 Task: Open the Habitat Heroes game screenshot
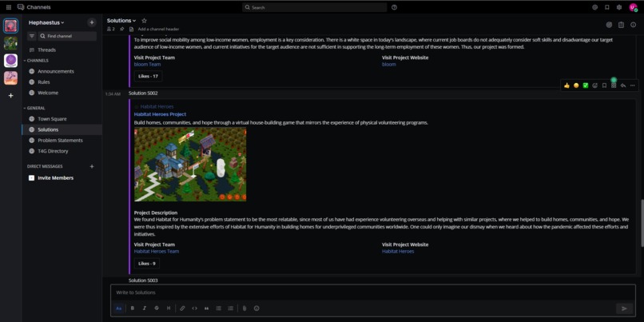point(190,165)
